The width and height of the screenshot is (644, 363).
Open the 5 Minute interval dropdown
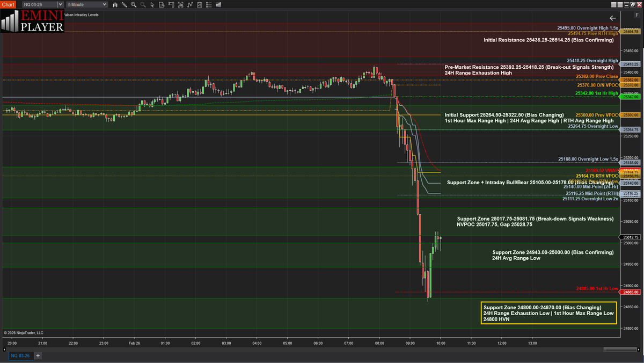pyautogui.click(x=86, y=4)
